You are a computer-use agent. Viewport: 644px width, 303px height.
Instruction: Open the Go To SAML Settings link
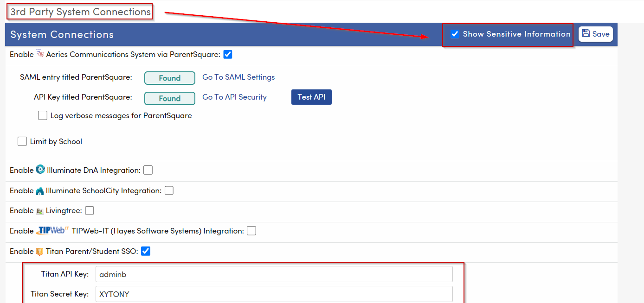tap(238, 77)
